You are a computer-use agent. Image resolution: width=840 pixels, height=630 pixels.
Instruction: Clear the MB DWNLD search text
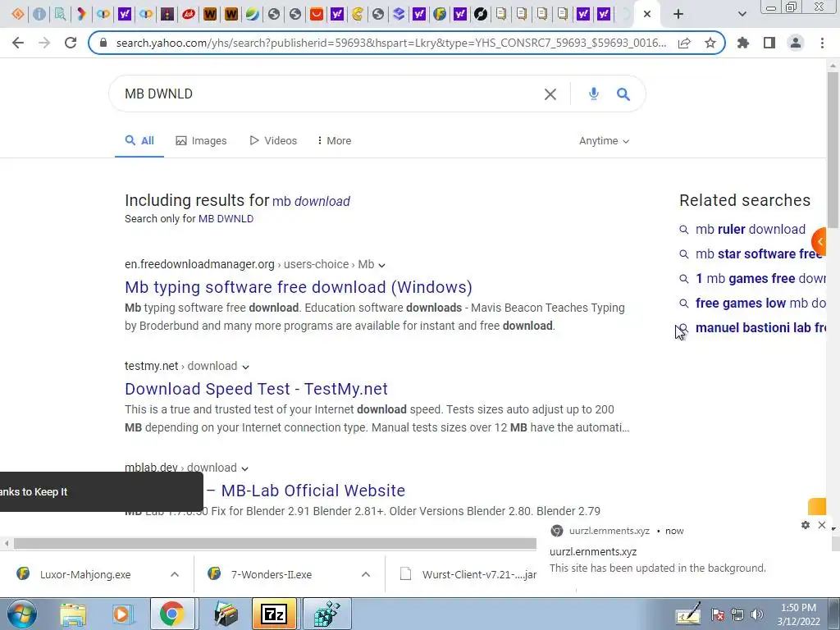550,94
